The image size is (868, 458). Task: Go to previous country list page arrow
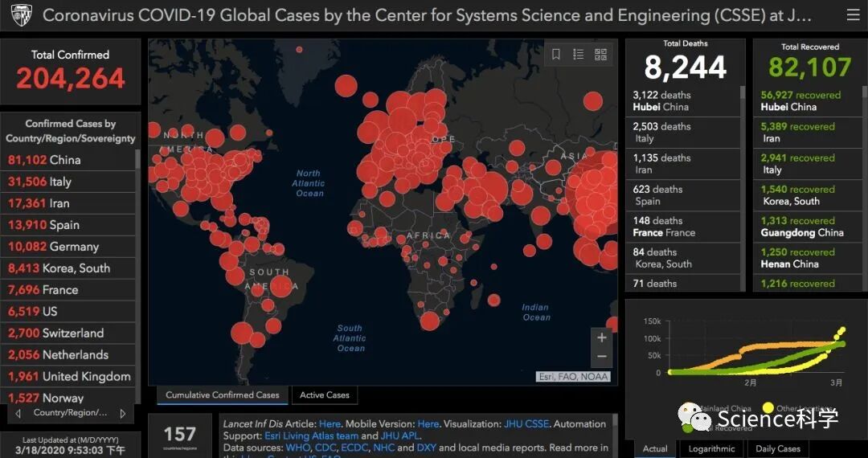click(18, 413)
